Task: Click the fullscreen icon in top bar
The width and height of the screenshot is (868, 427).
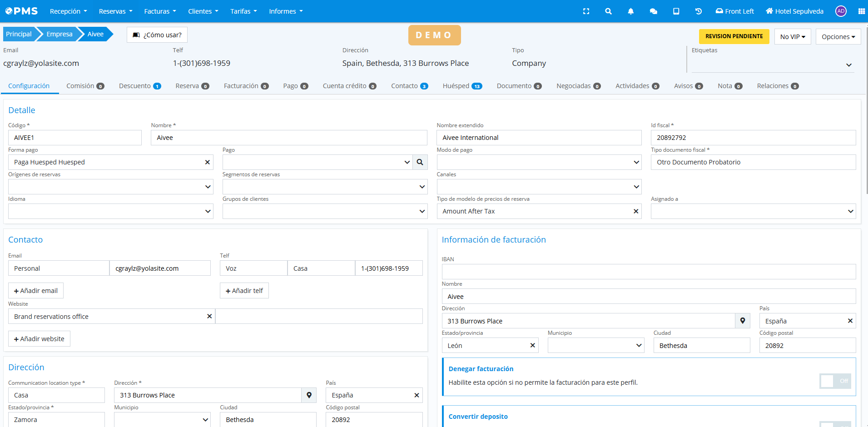Action: pos(586,11)
